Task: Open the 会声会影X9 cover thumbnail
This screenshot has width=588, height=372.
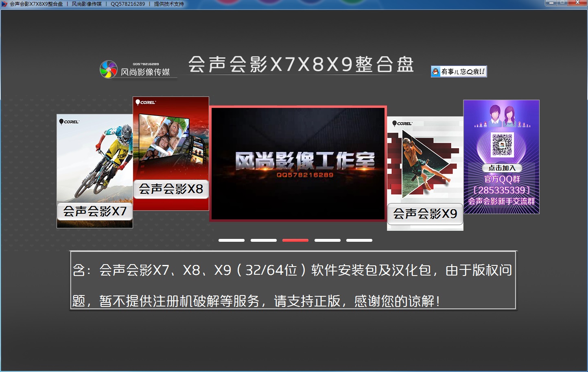Action: tap(425, 173)
